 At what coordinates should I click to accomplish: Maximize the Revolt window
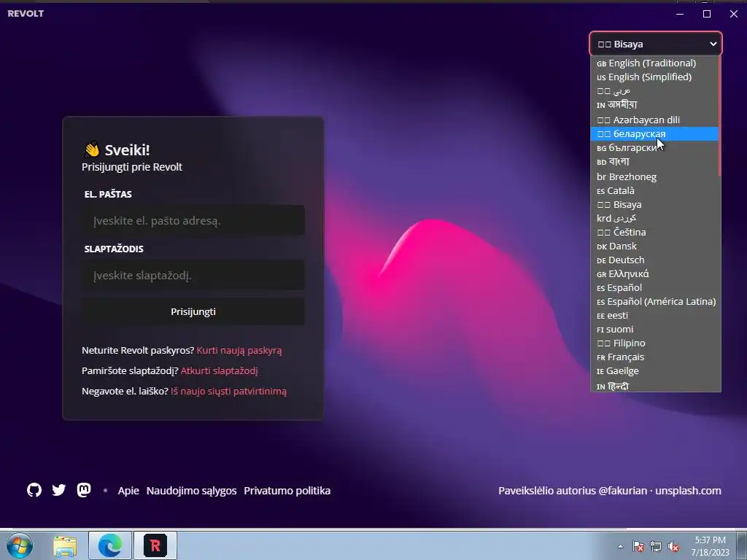pos(707,14)
